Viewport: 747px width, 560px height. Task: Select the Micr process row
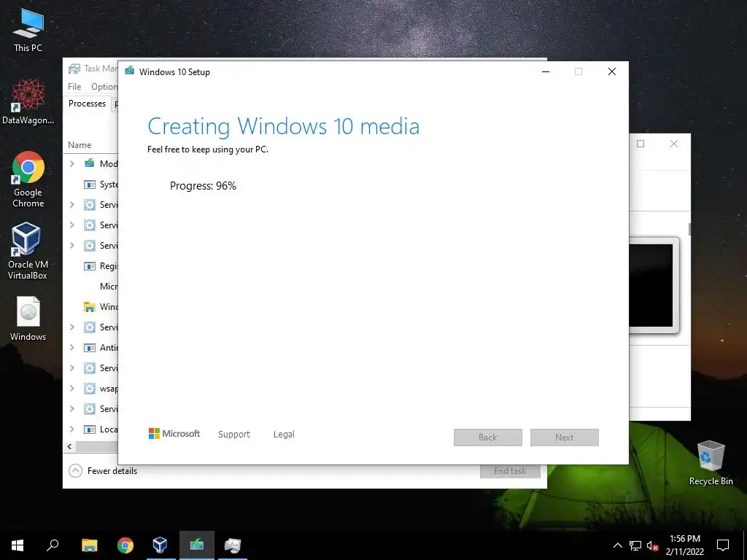(90, 286)
